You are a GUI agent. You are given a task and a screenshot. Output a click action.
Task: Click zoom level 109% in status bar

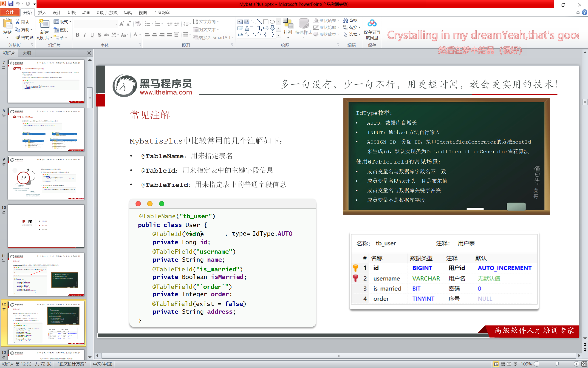click(526, 364)
